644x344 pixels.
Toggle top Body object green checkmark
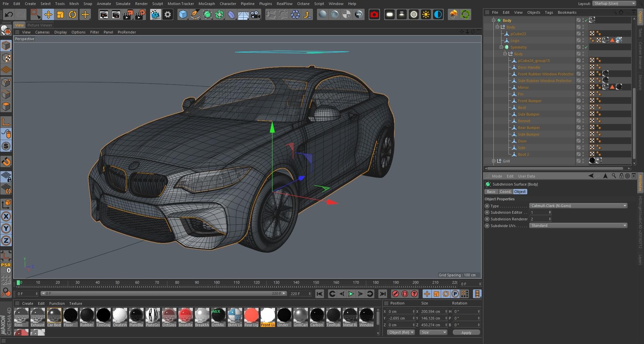click(586, 20)
